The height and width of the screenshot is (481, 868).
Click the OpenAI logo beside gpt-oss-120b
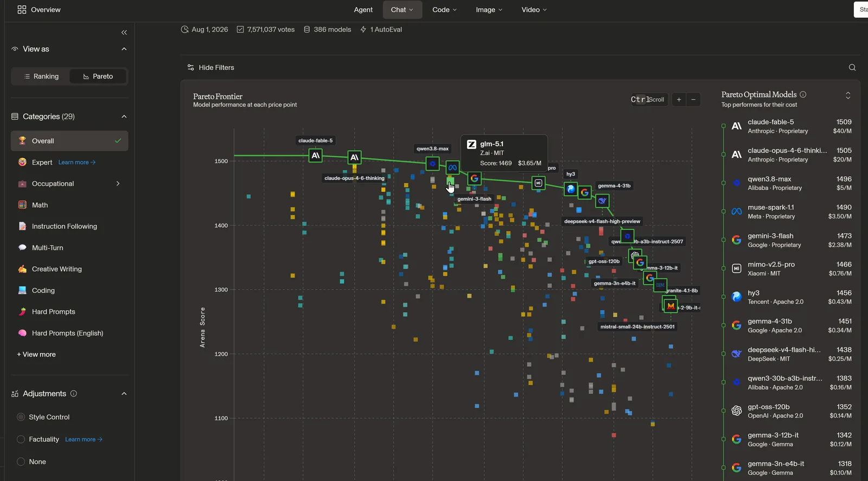click(737, 411)
